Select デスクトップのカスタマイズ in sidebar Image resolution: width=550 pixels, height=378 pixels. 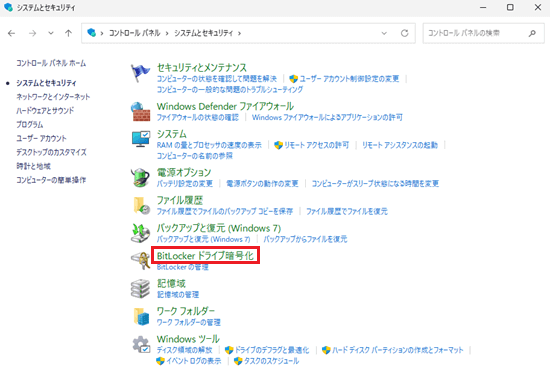click(51, 153)
